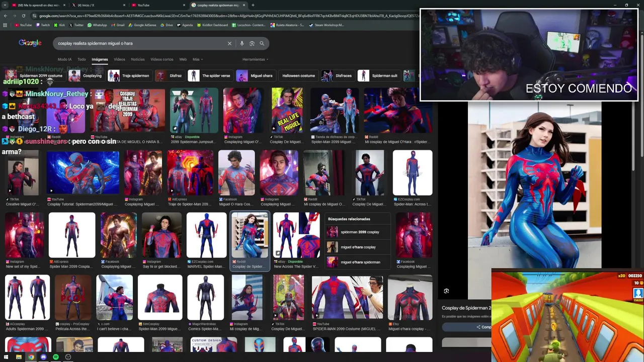Open the Windows Start menu
Viewport: 644px width, 362px height.
click(6, 357)
